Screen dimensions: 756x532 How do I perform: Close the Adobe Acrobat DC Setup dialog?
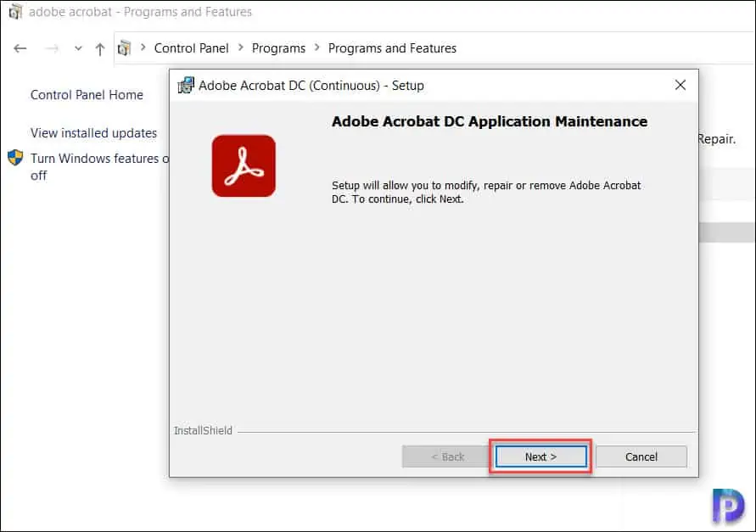click(680, 85)
